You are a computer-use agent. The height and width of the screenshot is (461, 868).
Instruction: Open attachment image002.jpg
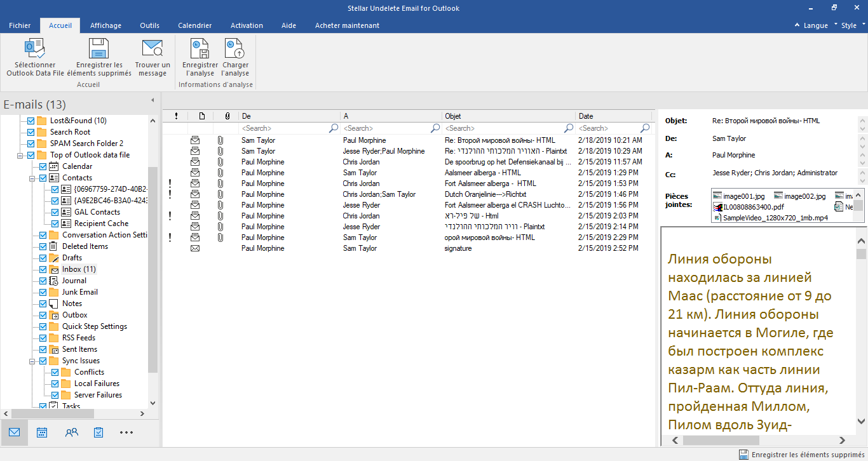point(801,196)
